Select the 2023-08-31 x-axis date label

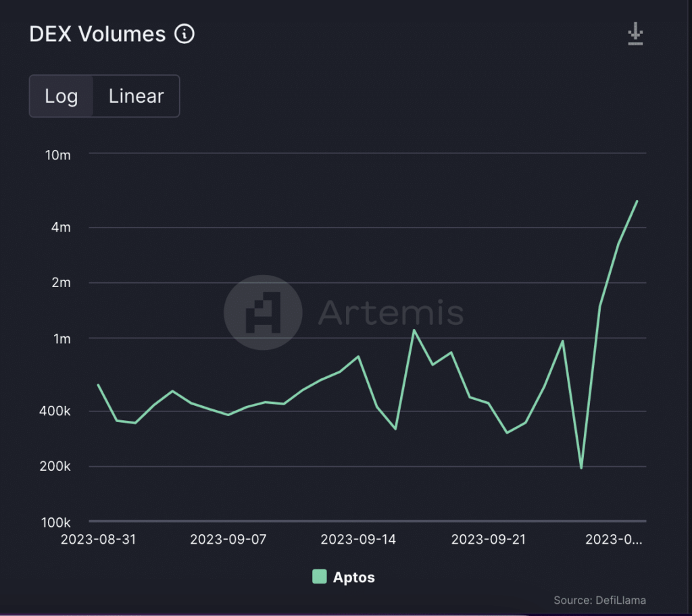point(99,540)
